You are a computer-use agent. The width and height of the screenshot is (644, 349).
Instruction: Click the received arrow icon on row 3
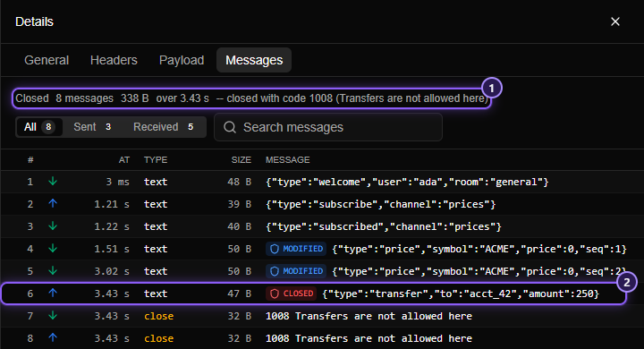click(53, 226)
